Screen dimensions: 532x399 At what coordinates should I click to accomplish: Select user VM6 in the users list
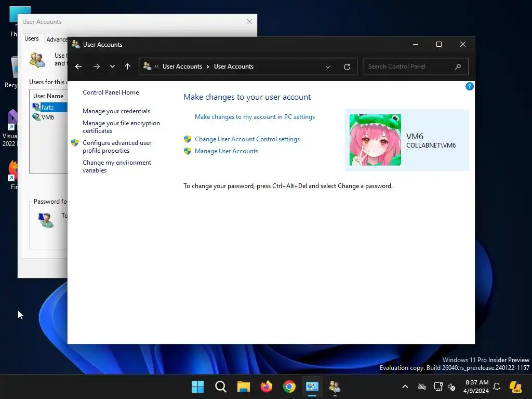pos(48,117)
